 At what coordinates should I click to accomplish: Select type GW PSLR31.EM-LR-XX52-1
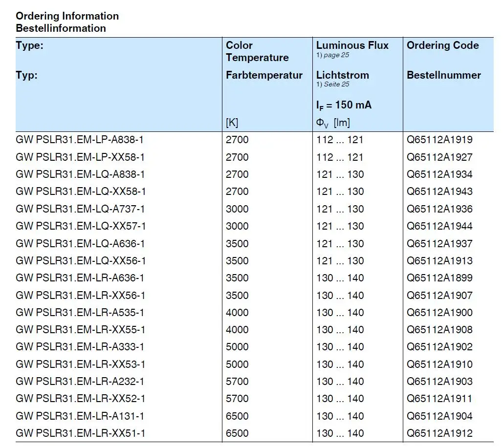click(80, 399)
